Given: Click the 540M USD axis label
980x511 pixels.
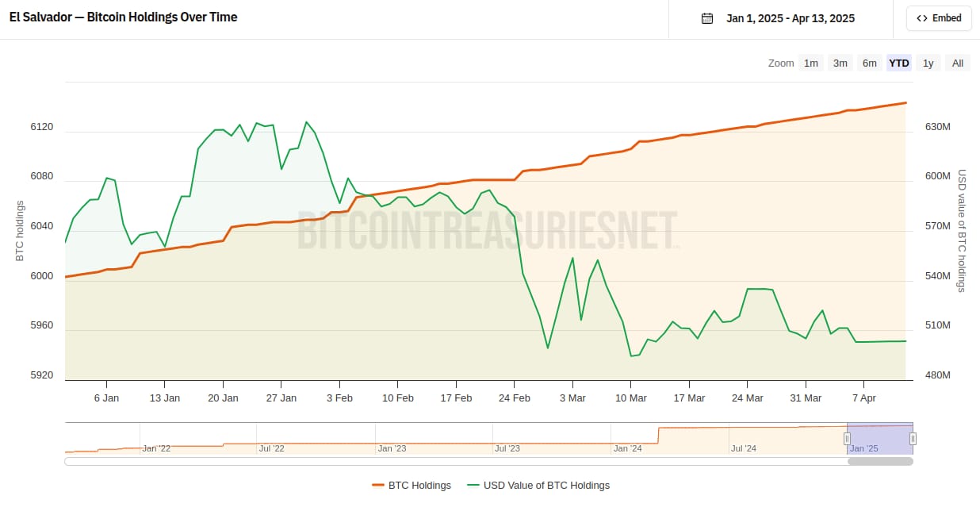Looking at the screenshot, I should pos(937,276).
